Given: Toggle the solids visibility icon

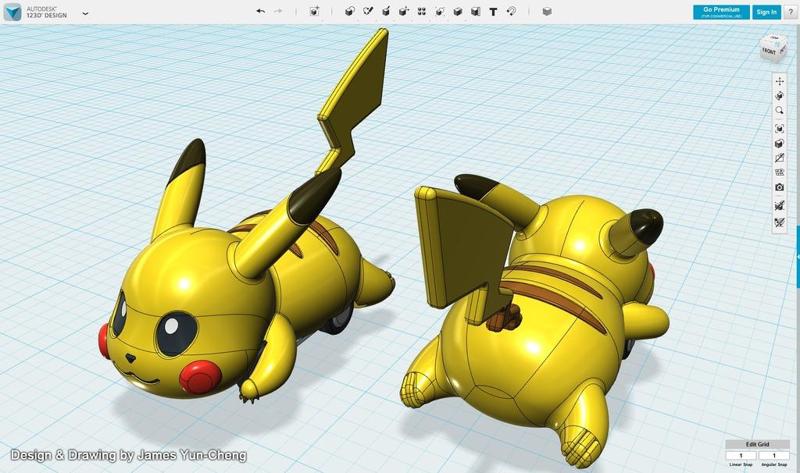Looking at the screenshot, I should pos(779,206).
